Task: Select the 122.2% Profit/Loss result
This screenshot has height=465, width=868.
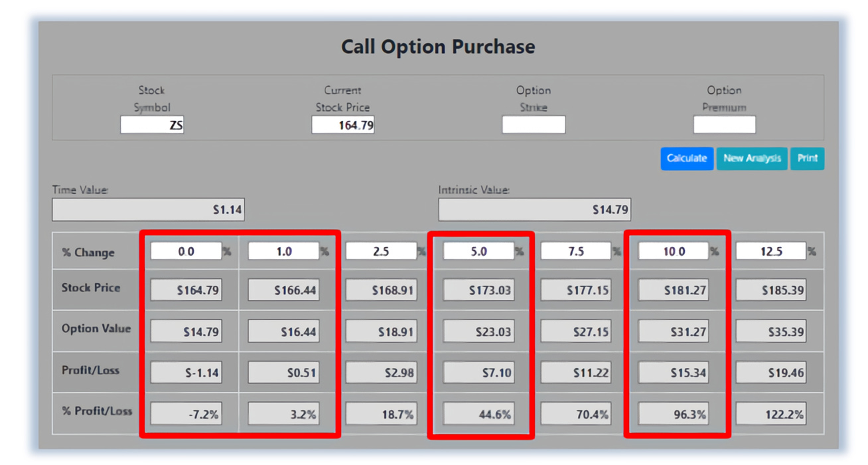Action: [771, 414]
